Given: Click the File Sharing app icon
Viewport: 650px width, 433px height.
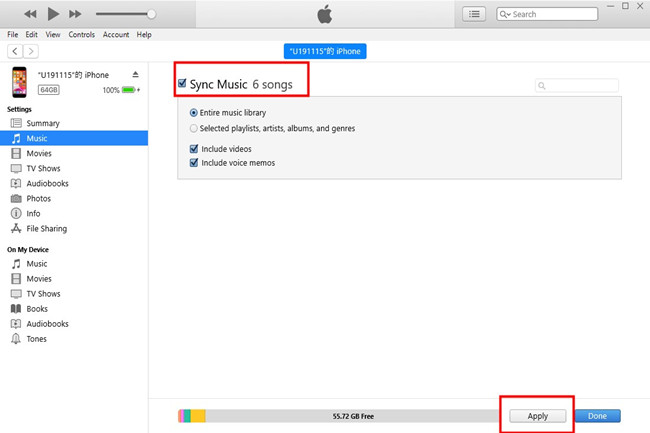Looking at the screenshot, I should click(16, 228).
